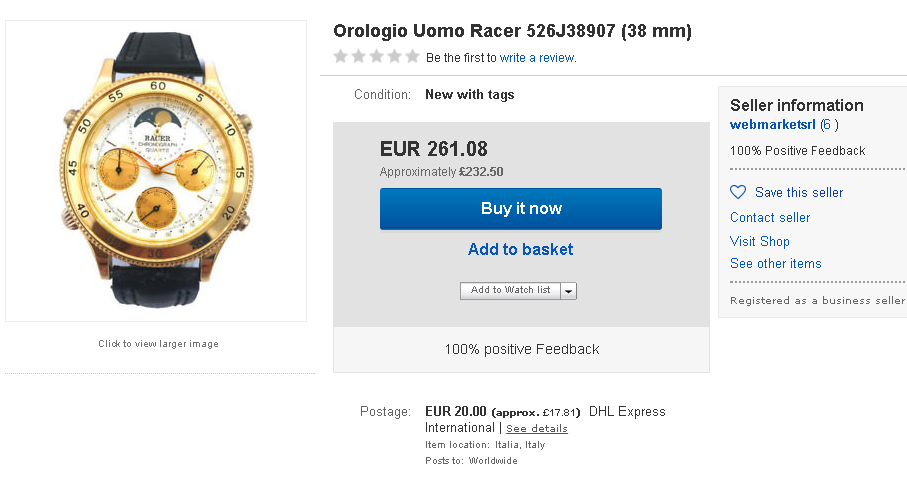This screenshot has height=480, width=907.
Task: Click Contact seller
Action: click(x=770, y=217)
